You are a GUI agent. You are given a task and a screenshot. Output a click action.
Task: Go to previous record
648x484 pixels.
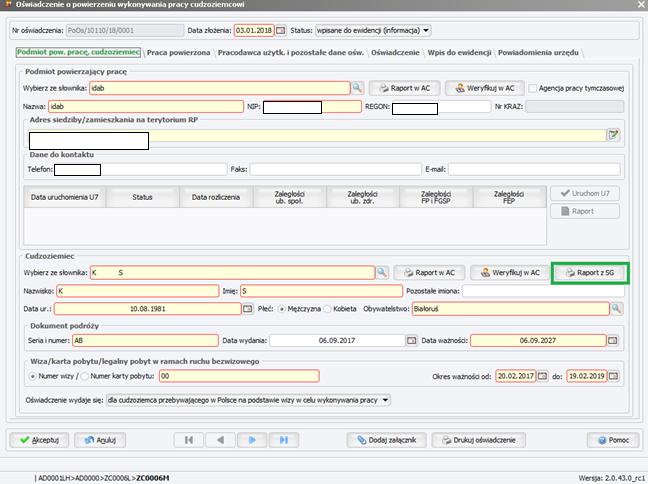[x=220, y=440]
